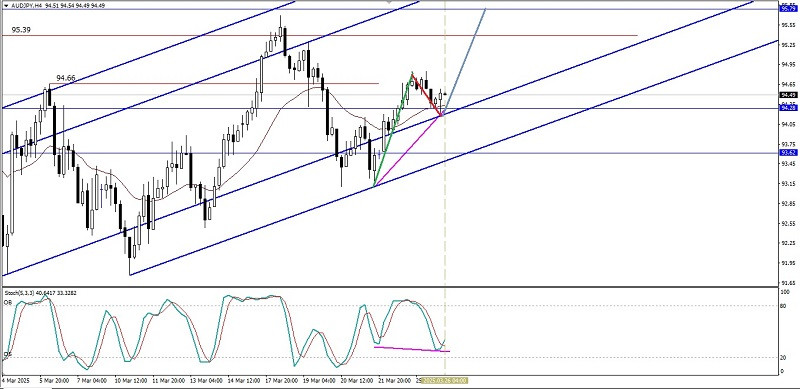Screen dimensions: 800x389
Task: Click the 94.65 price axis label
Action: click(x=787, y=84)
